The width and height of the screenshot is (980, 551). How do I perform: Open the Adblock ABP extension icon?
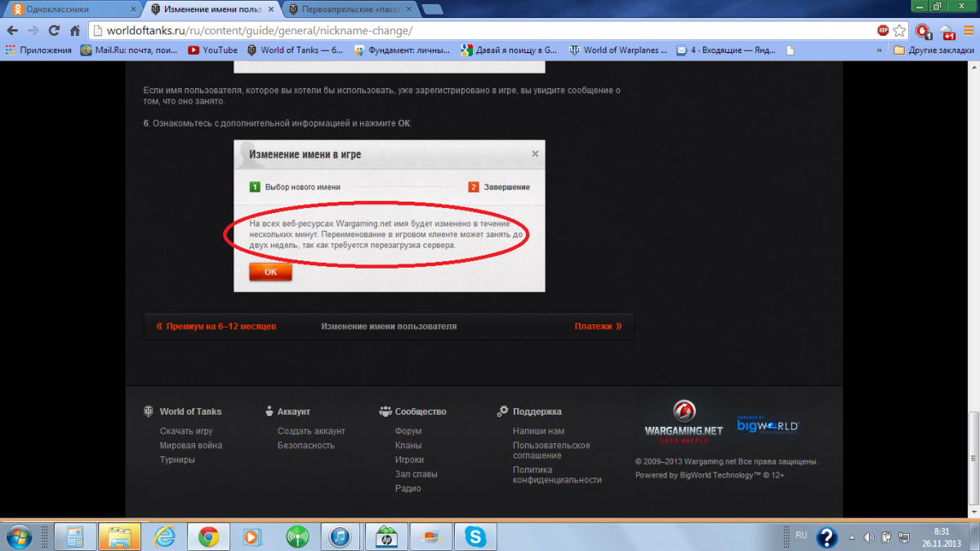point(883,30)
